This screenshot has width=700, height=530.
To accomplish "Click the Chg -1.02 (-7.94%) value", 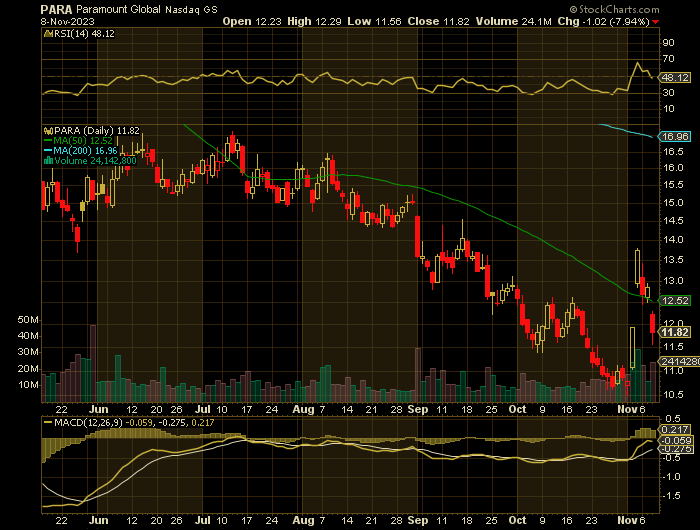I will tap(603, 21).
